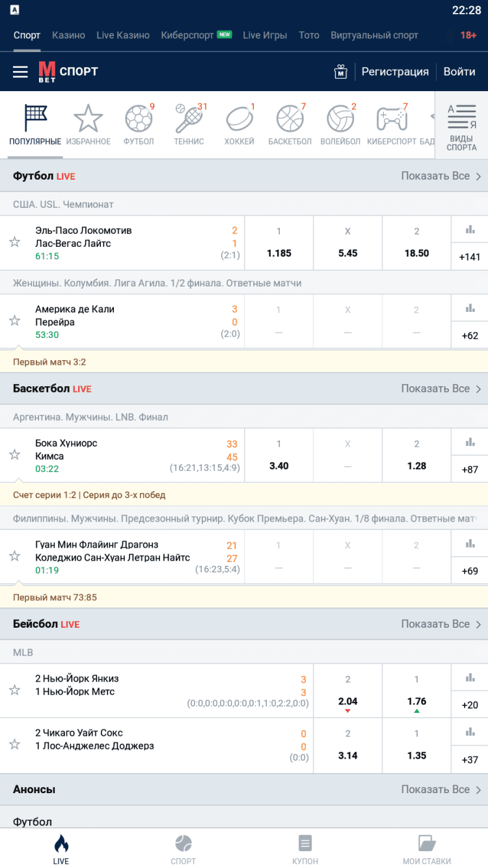
Task: Add the Yankees vs Mets game to favorites
Action: point(14,690)
